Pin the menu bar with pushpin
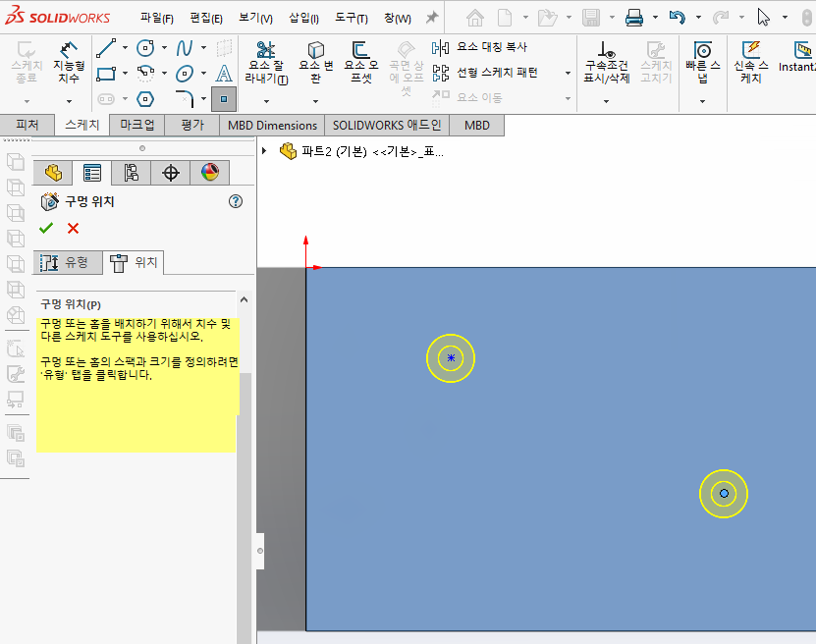Screen dimensions: 816x644 pyautogui.click(x=432, y=18)
